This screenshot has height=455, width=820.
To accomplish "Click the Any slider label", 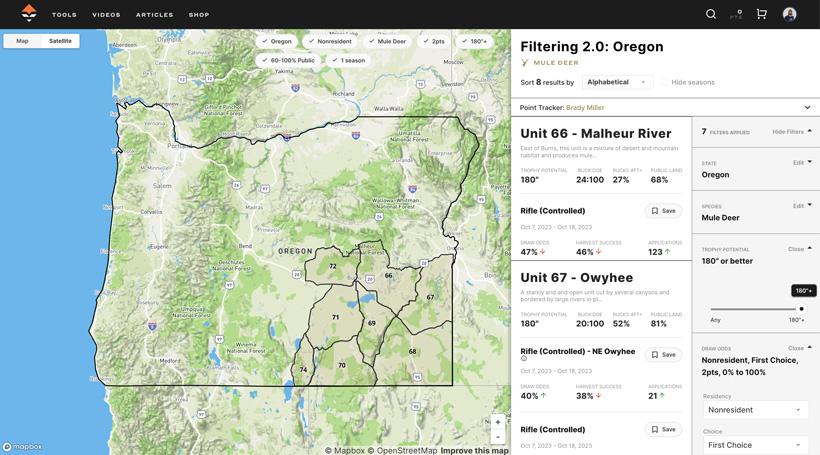I will (715, 320).
